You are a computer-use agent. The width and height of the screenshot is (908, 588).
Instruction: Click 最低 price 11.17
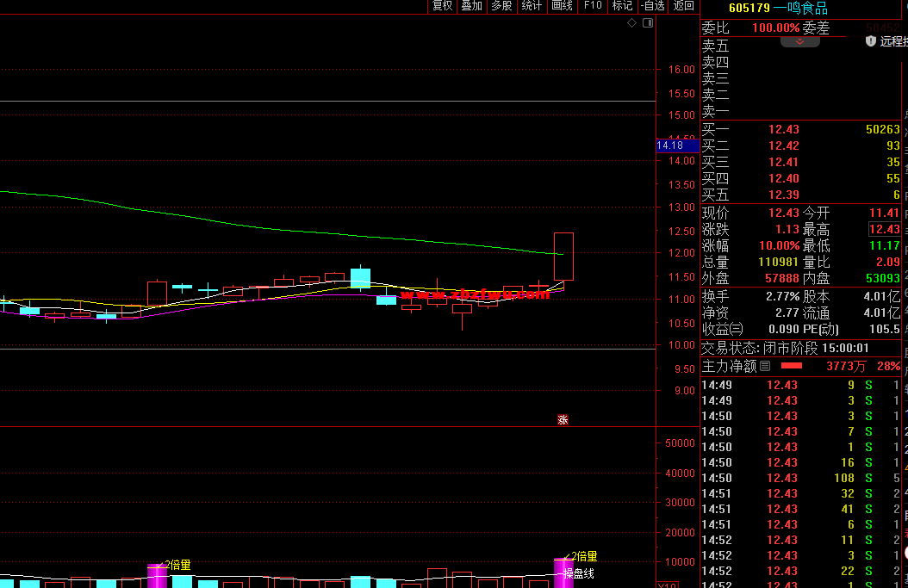[884, 245]
